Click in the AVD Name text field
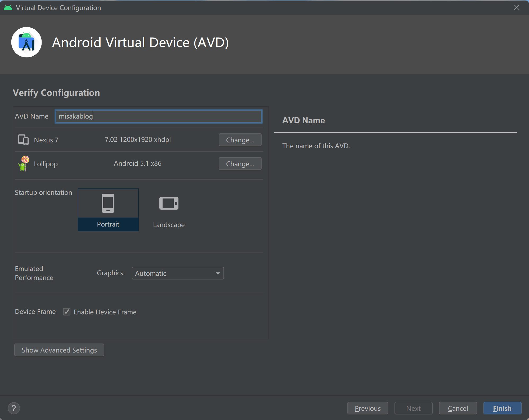This screenshot has width=529, height=420. point(158,116)
